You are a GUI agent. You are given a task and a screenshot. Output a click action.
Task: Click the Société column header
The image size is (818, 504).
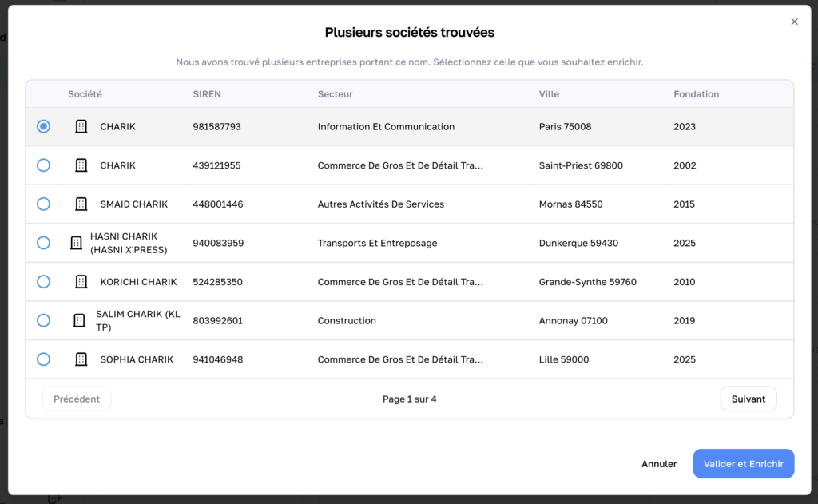(x=85, y=94)
